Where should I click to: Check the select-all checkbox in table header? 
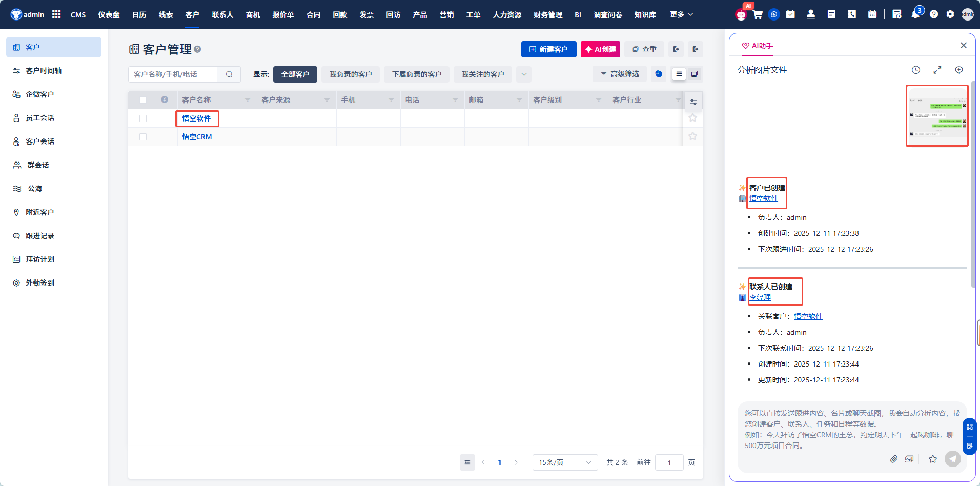coord(143,100)
